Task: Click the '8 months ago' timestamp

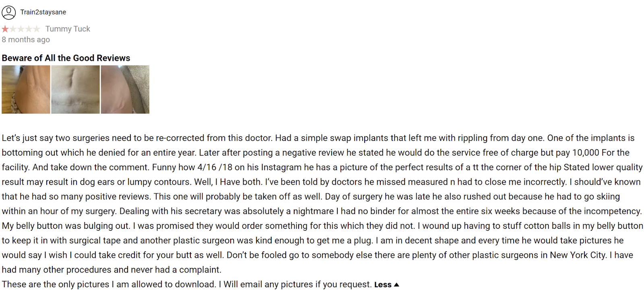Action: point(26,39)
